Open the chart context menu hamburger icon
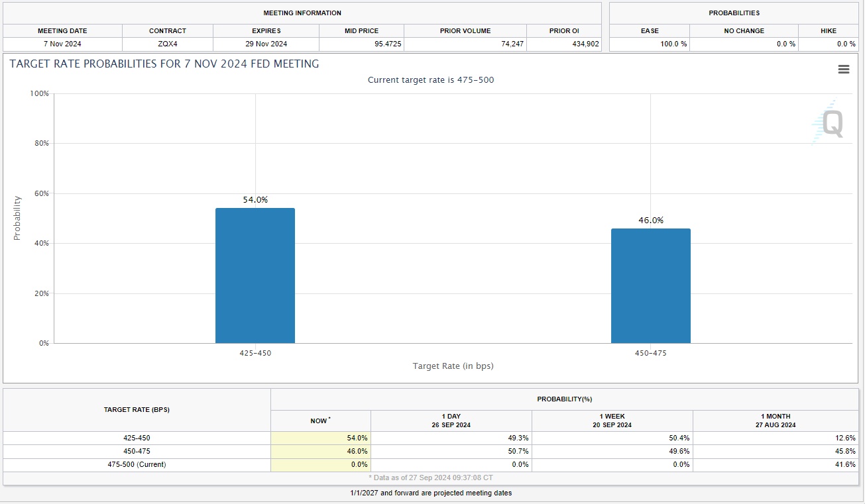 point(843,70)
